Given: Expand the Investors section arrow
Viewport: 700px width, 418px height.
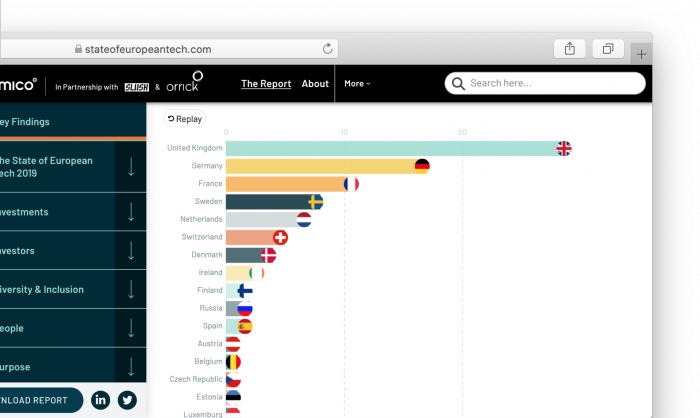Looking at the screenshot, I should click(x=131, y=251).
